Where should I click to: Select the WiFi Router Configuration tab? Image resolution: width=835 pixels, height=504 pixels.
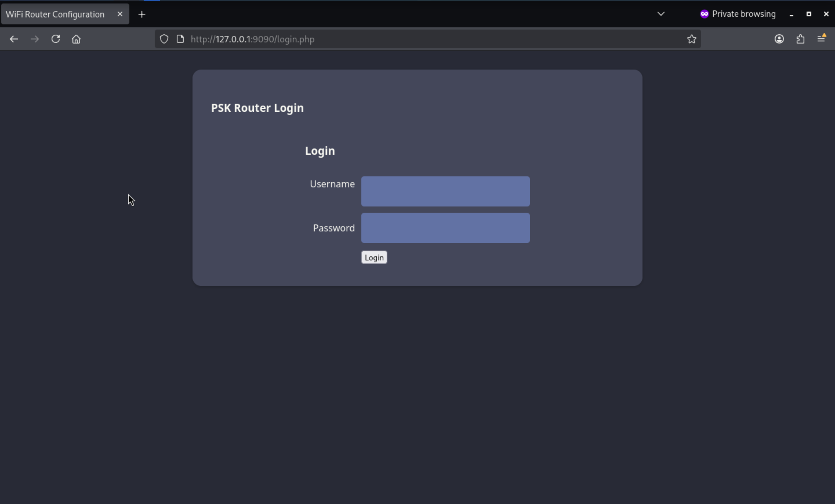point(55,14)
